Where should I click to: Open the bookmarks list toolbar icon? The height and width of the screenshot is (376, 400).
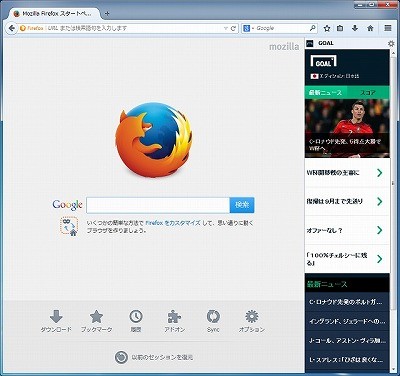click(x=340, y=28)
